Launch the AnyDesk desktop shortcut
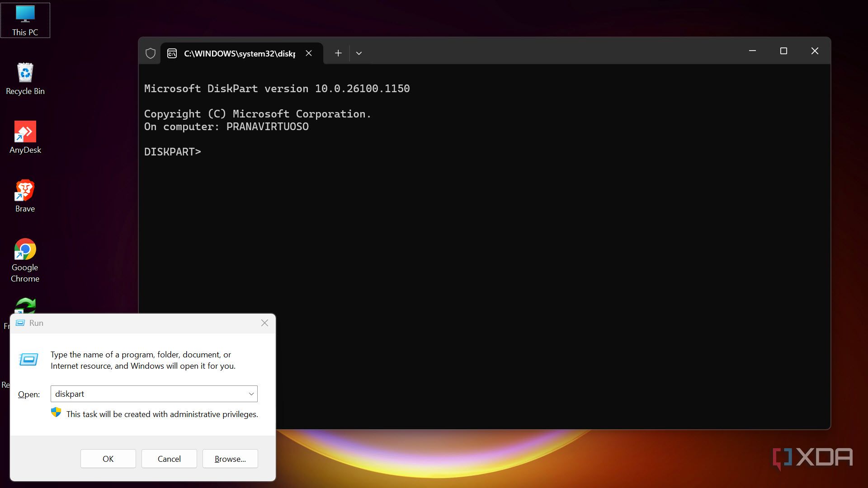 pyautogui.click(x=25, y=137)
